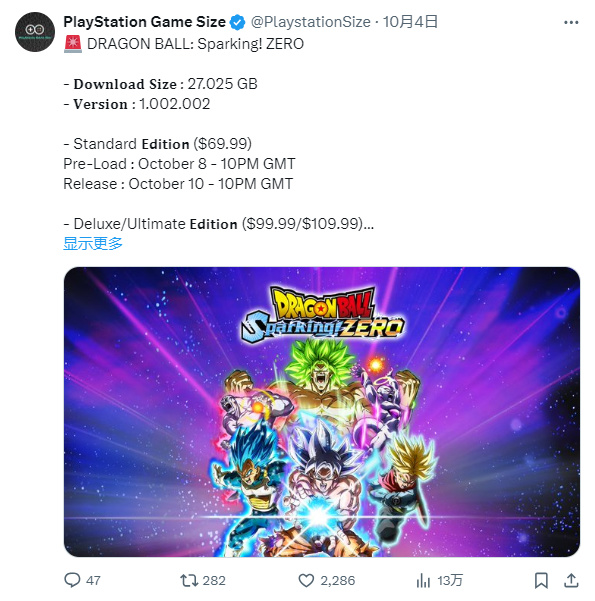This screenshot has height=601, width=595.
Task: Click the like count 2,286
Action: coord(338,581)
